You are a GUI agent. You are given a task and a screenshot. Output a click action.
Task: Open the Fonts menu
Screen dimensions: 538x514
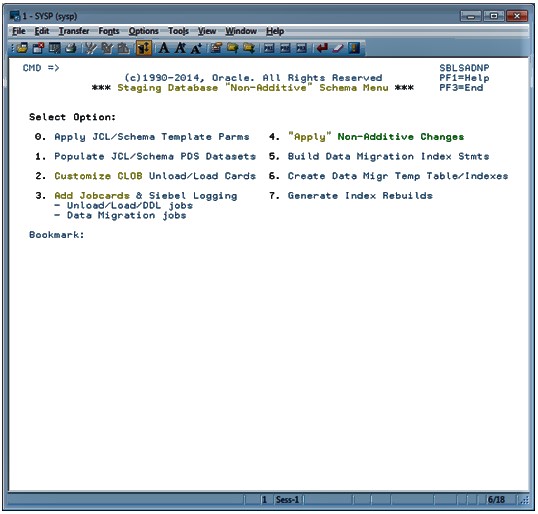tap(109, 31)
